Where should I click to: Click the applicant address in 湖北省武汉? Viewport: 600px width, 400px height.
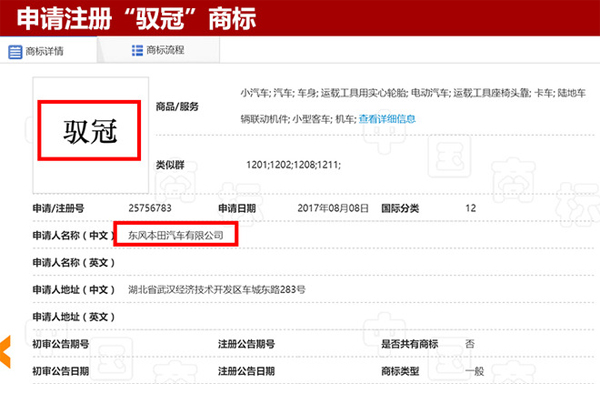click(x=217, y=289)
